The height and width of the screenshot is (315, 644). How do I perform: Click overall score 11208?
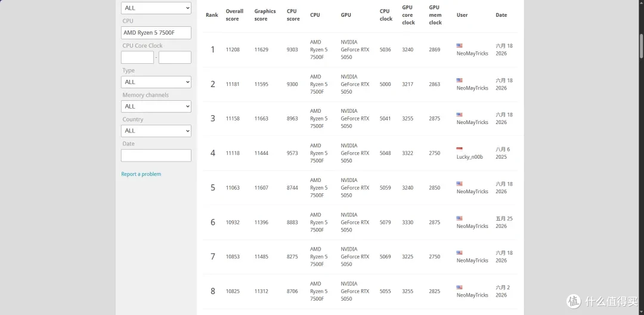point(233,50)
